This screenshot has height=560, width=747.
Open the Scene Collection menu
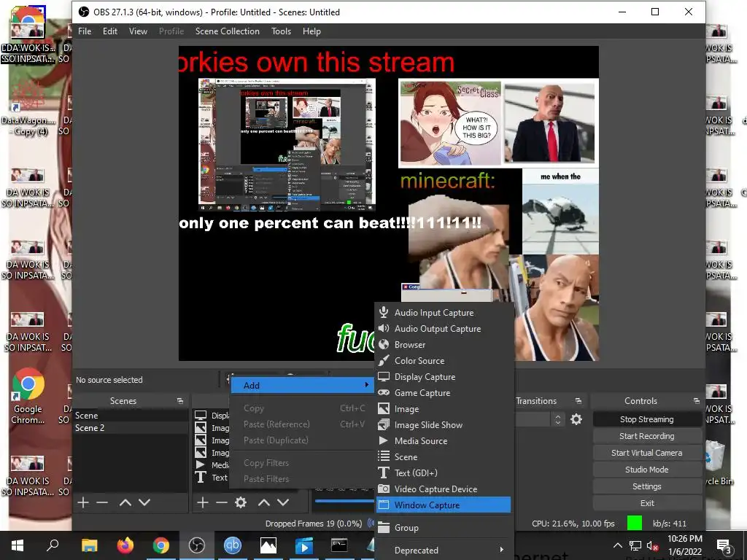coord(228,31)
